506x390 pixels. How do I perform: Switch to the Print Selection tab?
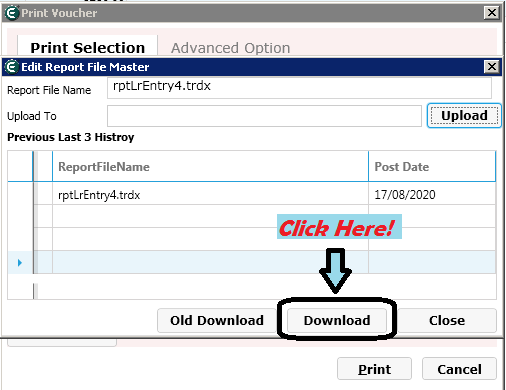tap(87, 47)
